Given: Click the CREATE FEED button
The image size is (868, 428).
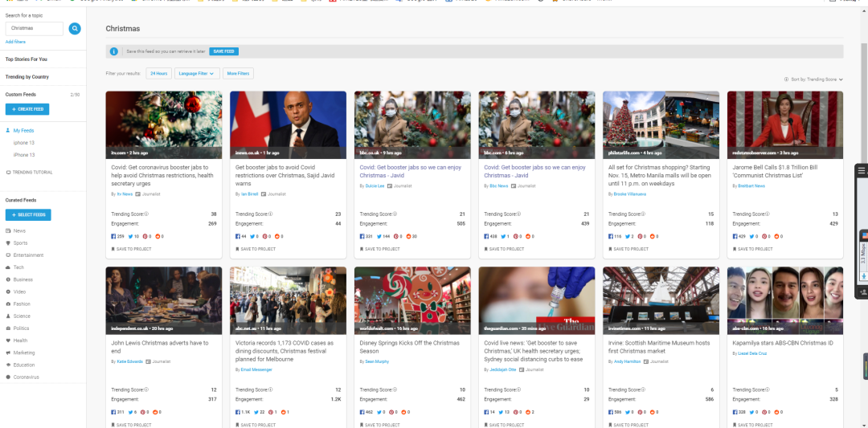Looking at the screenshot, I should pyautogui.click(x=27, y=109).
